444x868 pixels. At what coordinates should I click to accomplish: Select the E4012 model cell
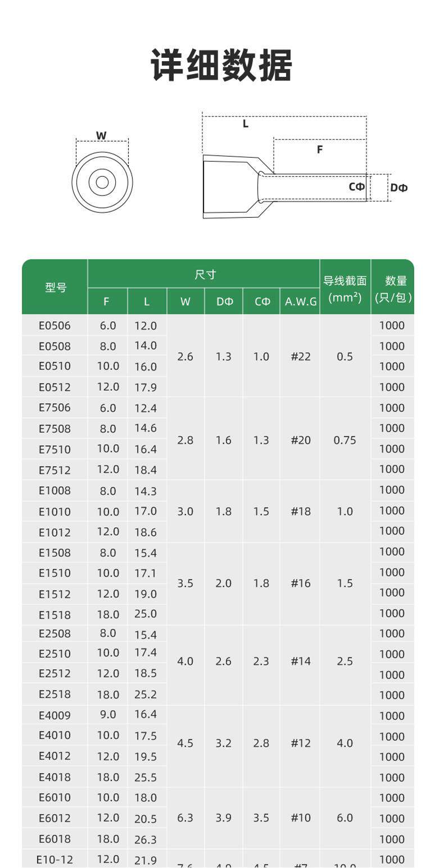click(55, 756)
